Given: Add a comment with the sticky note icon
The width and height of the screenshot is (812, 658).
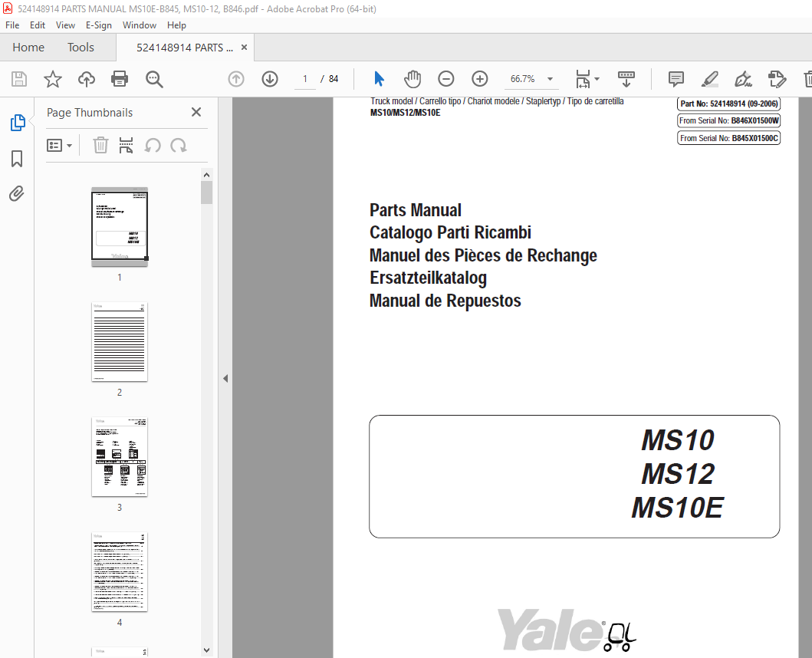Looking at the screenshot, I should (x=676, y=79).
